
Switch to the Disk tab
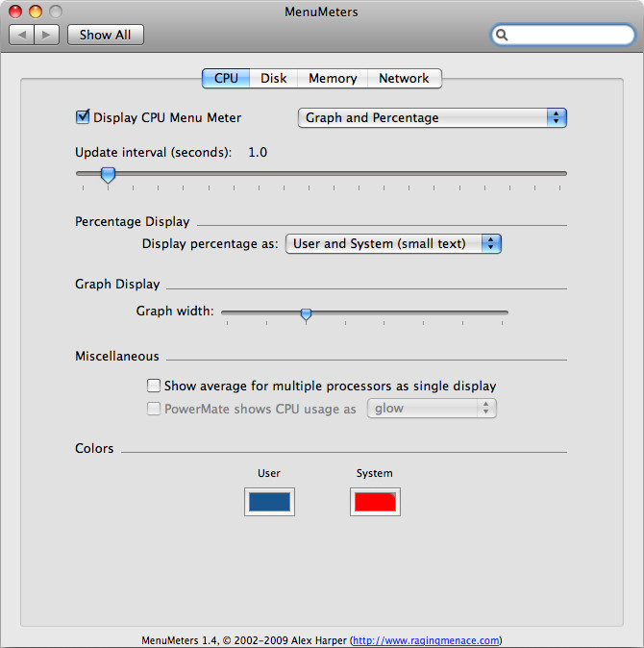point(274,78)
